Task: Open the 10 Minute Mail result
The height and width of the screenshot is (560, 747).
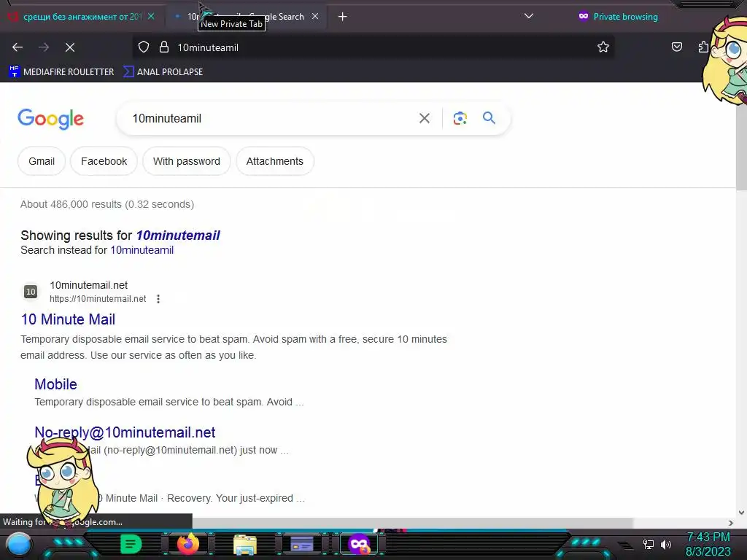Action: coord(68,319)
